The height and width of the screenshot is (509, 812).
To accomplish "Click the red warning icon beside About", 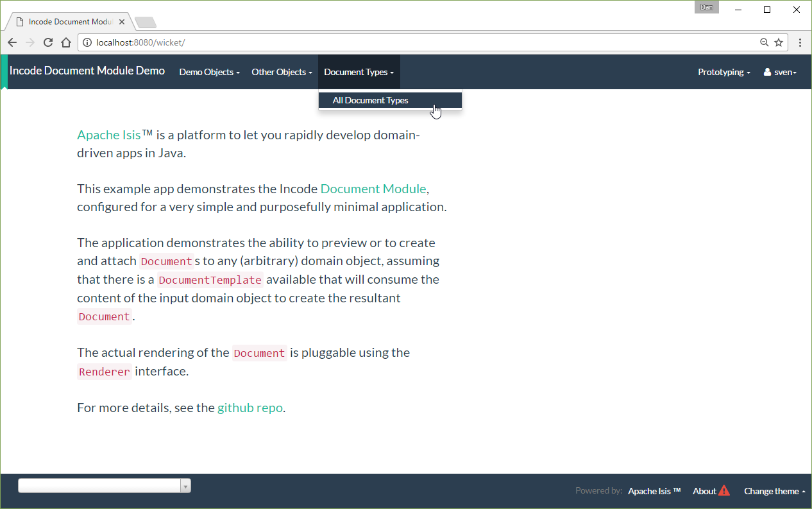I will coord(724,491).
